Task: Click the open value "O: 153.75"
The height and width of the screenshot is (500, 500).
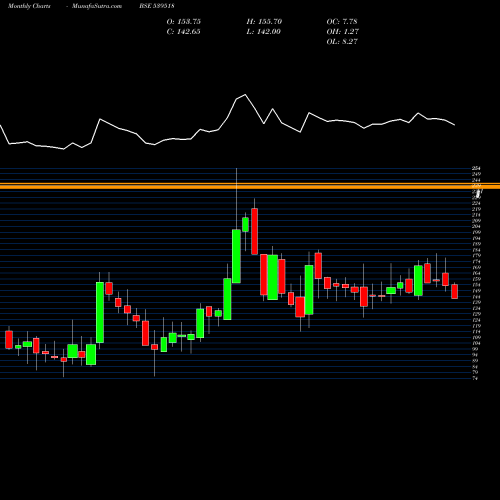Action: pyautogui.click(x=184, y=22)
